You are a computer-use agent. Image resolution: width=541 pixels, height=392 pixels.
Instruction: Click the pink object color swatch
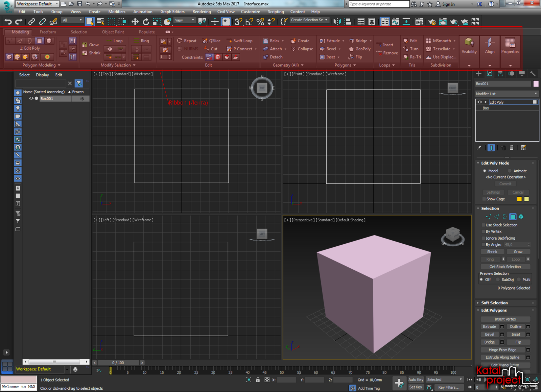pos(536,84)
